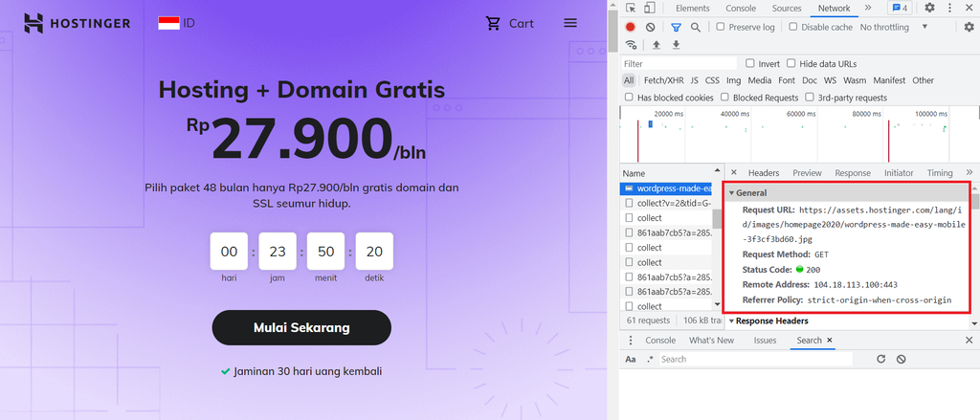The width and height of the screenshot is (980, 420).
Task: Open Network settings gear beside throttling
Action: click(969, 27)
